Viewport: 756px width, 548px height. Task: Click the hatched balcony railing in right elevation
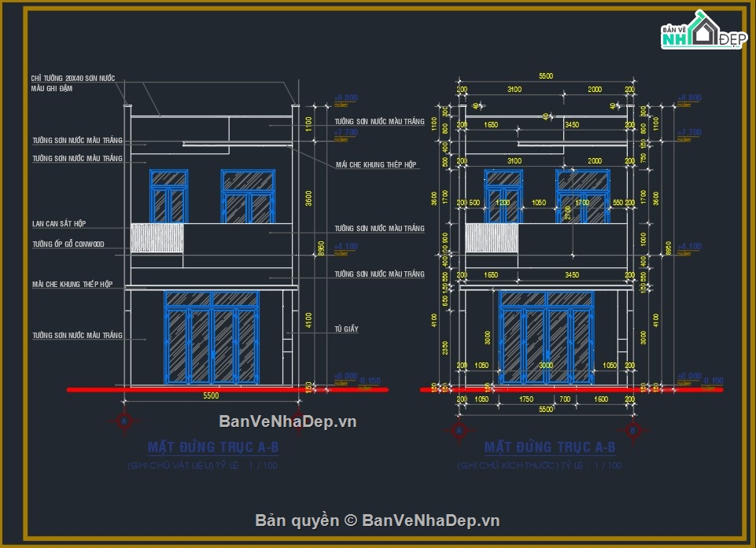click(x=492, y=237)
